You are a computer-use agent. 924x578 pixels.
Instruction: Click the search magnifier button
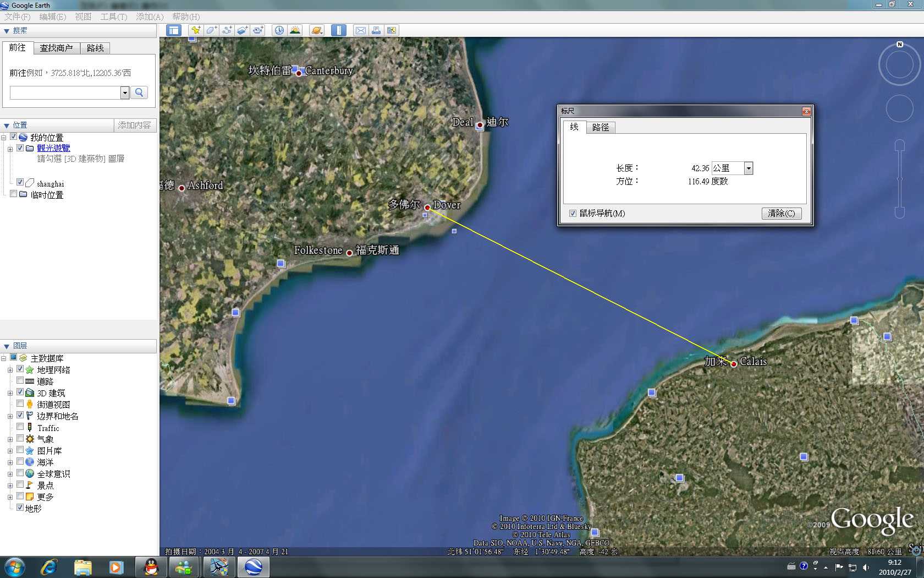click(x=140, y=92)
